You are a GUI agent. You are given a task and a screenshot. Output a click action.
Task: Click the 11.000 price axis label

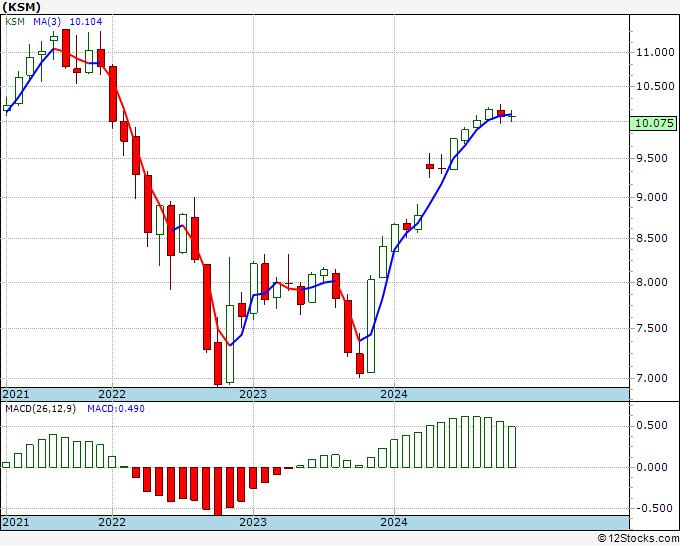point(655,52)
